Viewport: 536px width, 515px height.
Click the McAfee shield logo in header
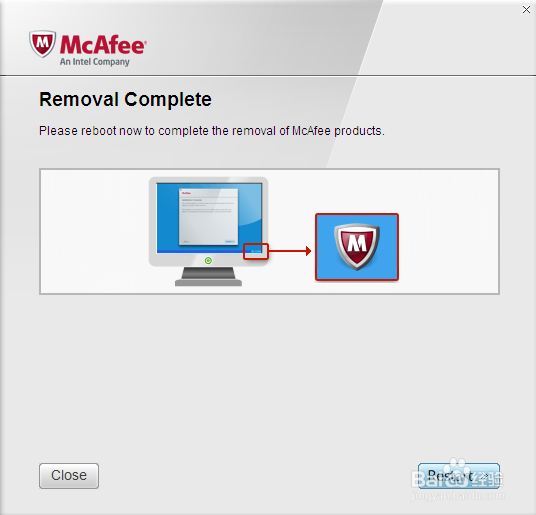pyautogui.click(x=42, y=43)
